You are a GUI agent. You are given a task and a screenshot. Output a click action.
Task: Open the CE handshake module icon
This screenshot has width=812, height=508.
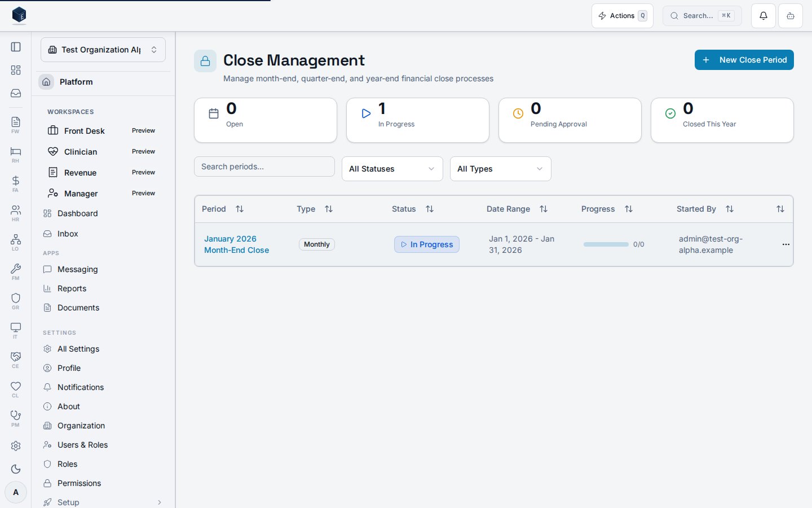pyautogui.click(x=16, y=360)
